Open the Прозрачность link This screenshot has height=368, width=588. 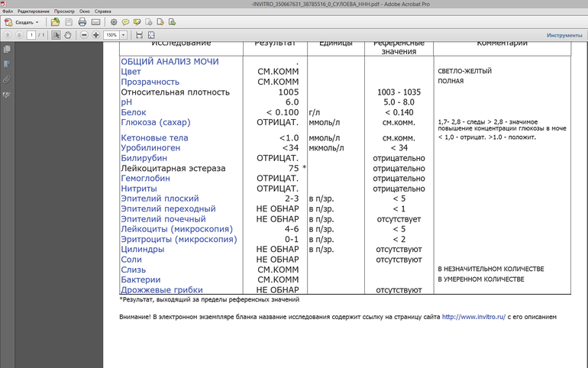click(150, 82)
